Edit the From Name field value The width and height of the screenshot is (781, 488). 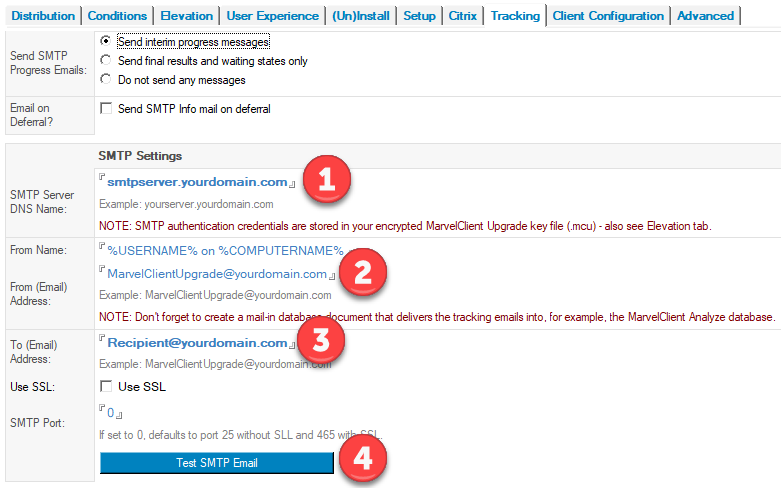225,250
